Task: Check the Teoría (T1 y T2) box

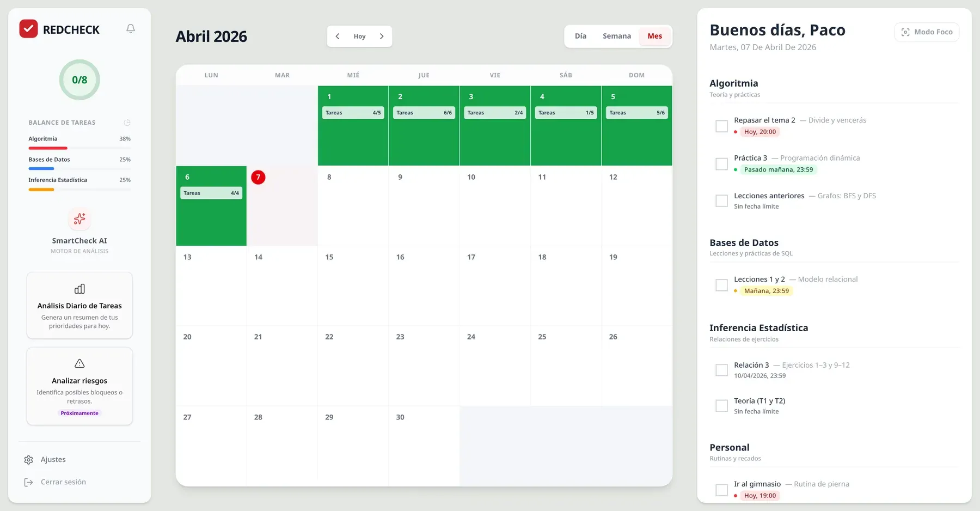Action: pyautogui.click(x=721, y=406)
